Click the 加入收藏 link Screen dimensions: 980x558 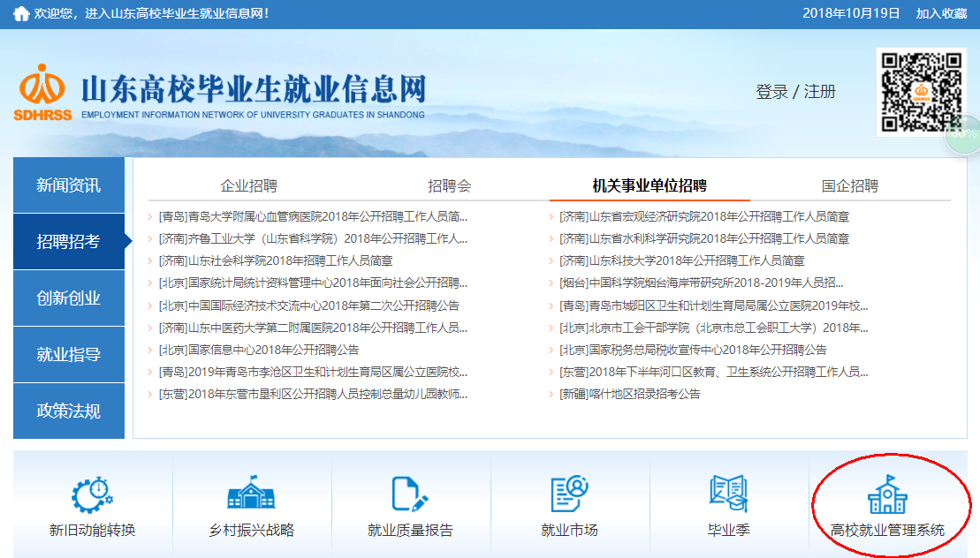[941, 13]
